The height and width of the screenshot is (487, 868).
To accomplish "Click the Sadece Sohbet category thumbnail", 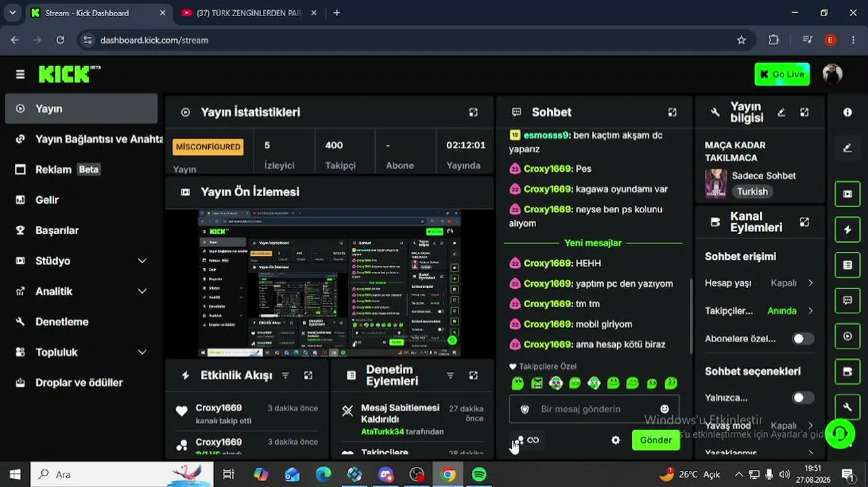I will [716, 183].
